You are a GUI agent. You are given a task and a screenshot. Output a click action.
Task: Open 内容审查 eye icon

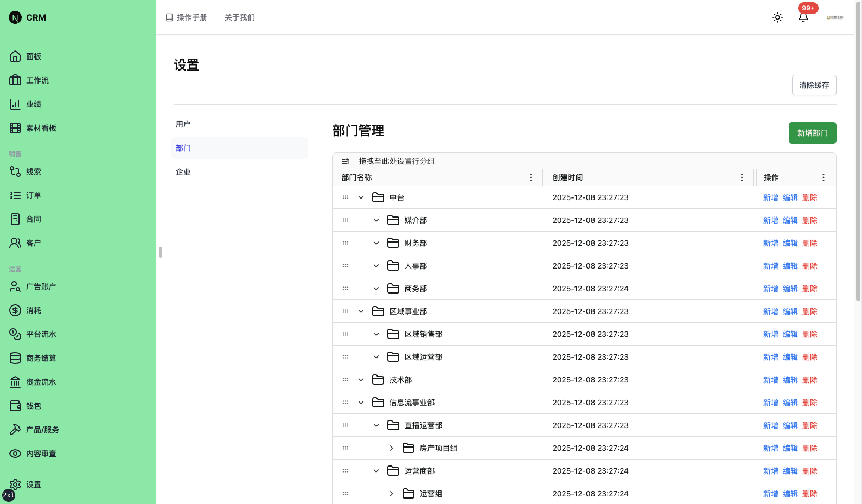(x=15, y=454)
